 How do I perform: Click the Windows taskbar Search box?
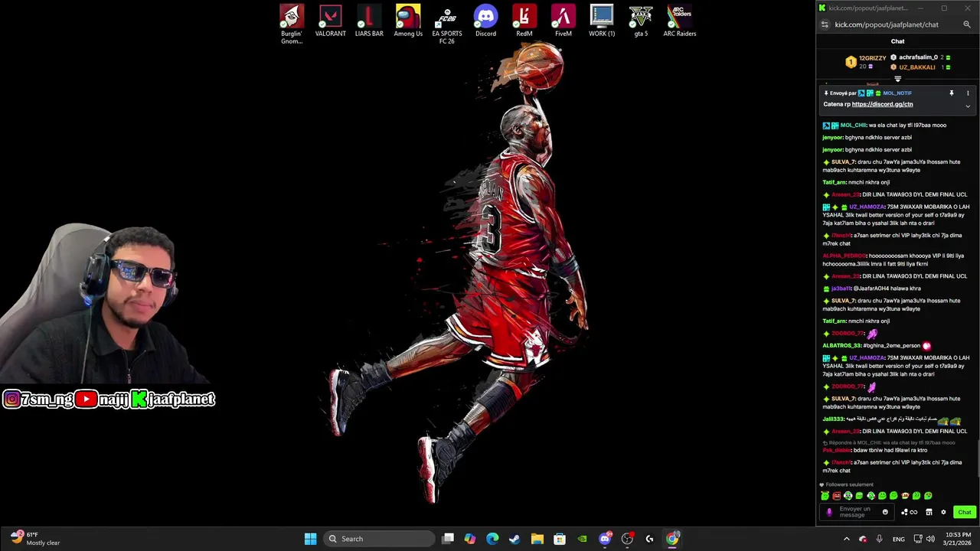(380, 539)
